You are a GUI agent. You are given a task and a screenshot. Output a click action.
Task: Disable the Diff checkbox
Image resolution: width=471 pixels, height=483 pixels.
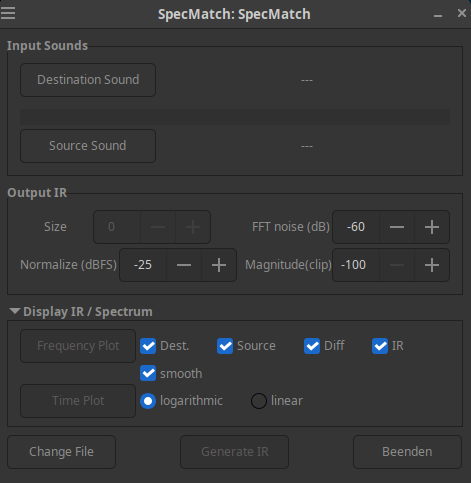(x=312, y=346)
